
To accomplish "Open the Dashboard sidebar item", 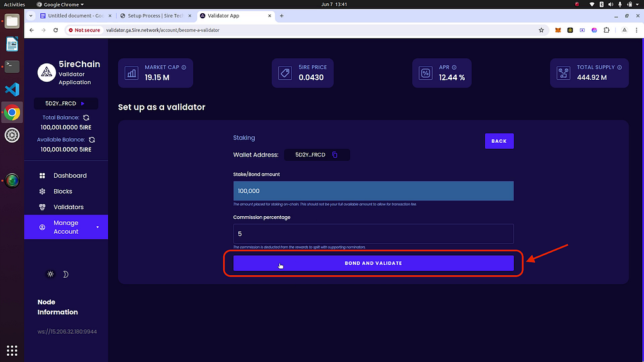I will pyautogui.click(x=70, y=176).
